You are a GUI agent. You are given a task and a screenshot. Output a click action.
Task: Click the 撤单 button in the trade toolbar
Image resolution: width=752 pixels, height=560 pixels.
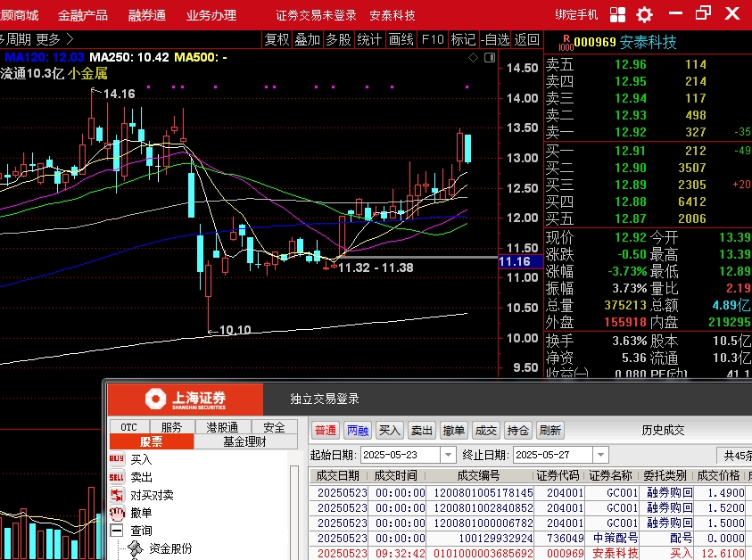tap(454, 430)
